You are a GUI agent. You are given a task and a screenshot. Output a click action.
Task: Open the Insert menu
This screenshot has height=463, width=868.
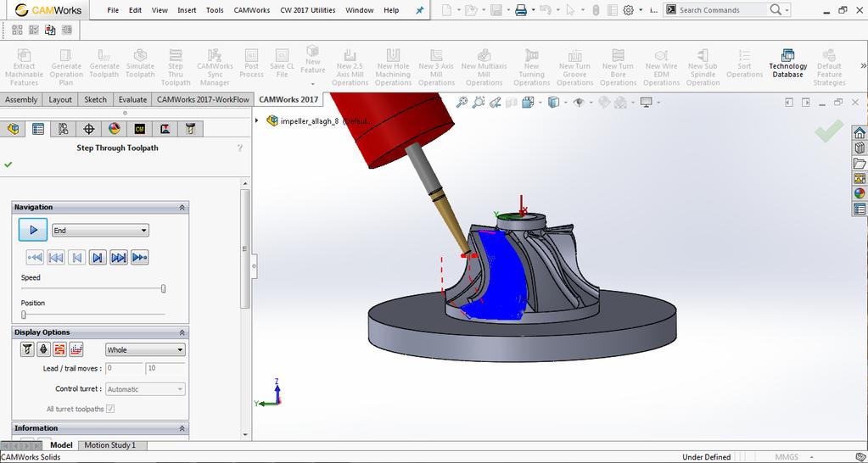[187, 10]
